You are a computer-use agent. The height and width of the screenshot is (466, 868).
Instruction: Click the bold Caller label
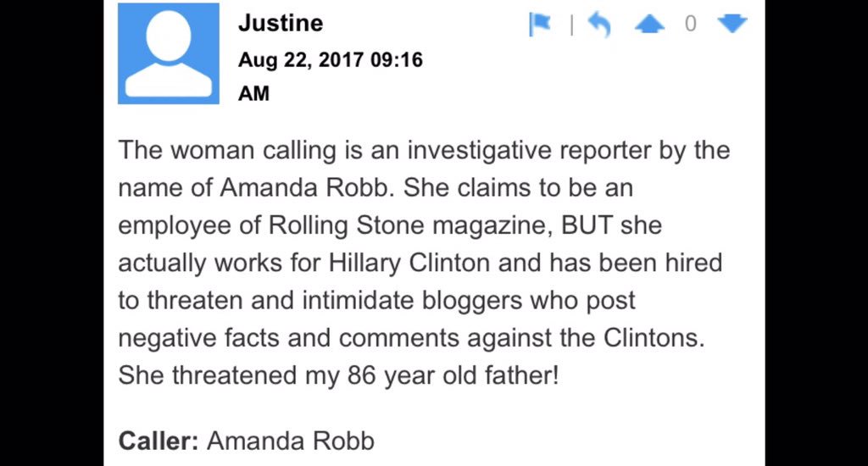[159, 441]
